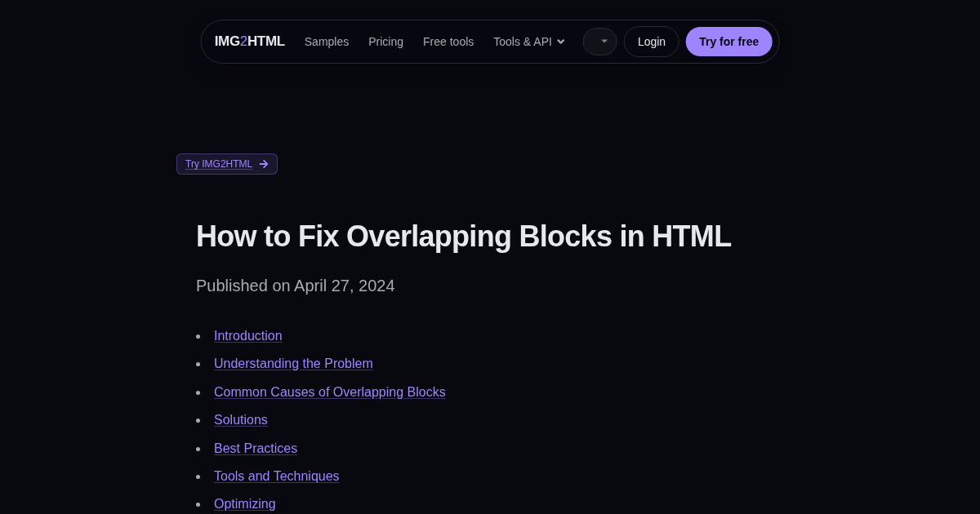Jump to the Solutions section
980x514 pixels.
click(241, 420)
